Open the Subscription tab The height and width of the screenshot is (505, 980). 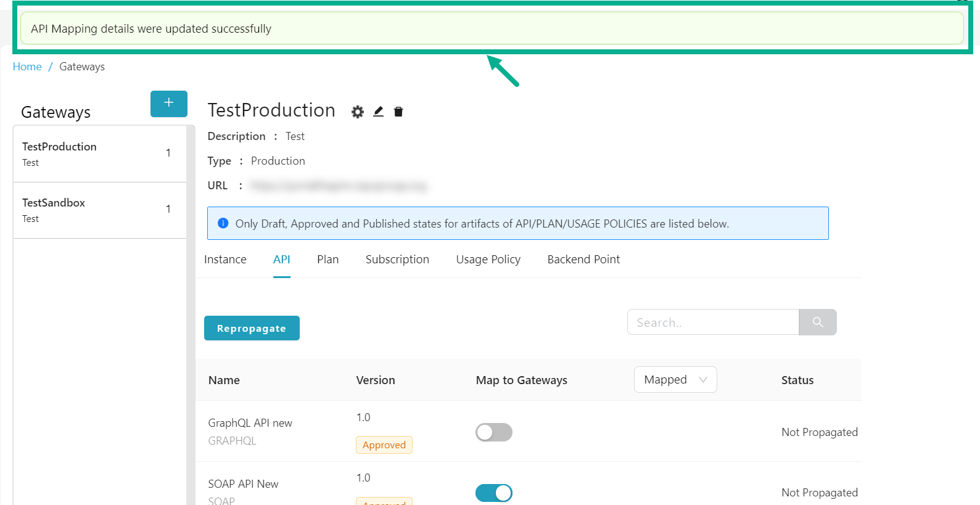(397, 260)
